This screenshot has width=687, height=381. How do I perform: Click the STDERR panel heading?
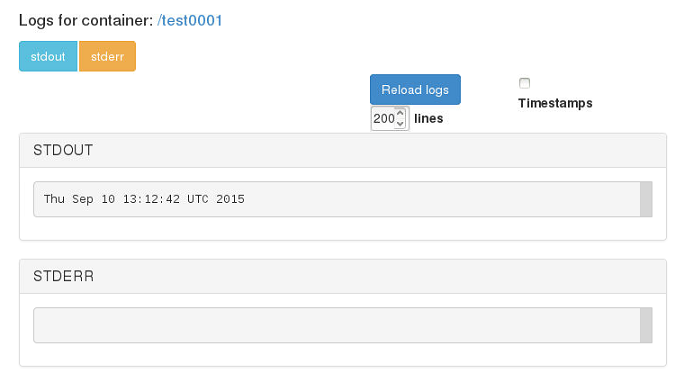64,276
